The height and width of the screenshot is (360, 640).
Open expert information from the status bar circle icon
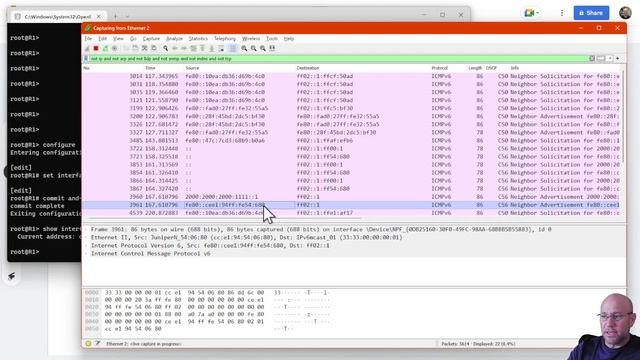click(x=88, y=344)
